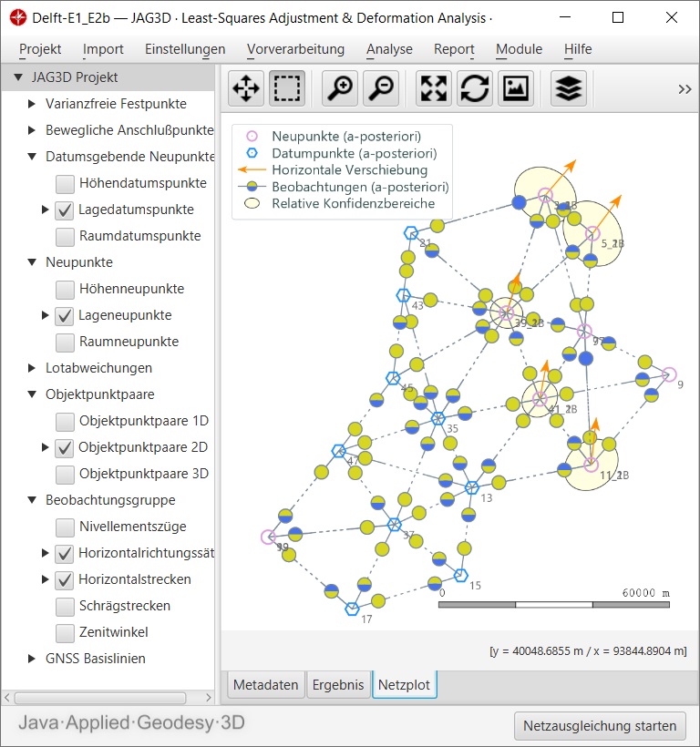
Task: Expand Varianzfreie Festpunkte tree node
Action: coord(32,103)
